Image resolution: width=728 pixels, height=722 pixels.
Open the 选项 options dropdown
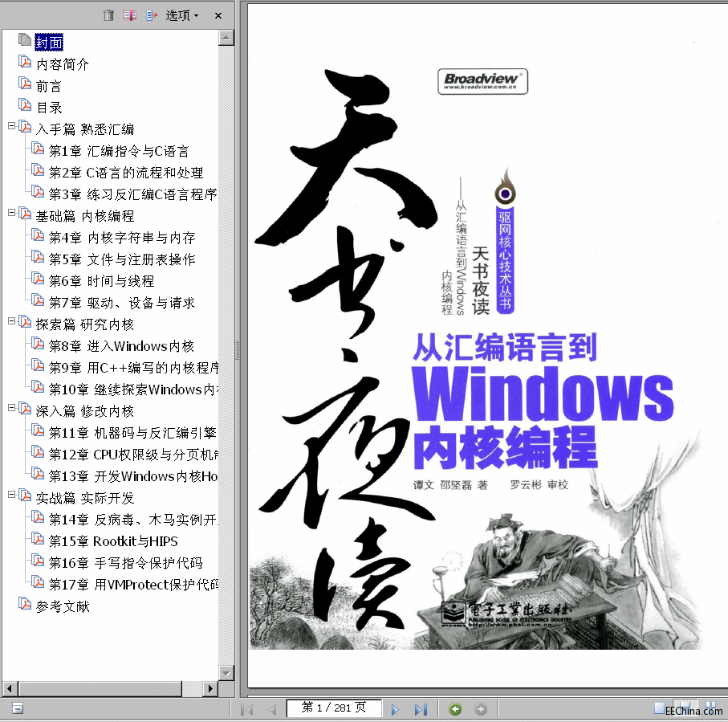pyautogui.click(x=182, y=15)
